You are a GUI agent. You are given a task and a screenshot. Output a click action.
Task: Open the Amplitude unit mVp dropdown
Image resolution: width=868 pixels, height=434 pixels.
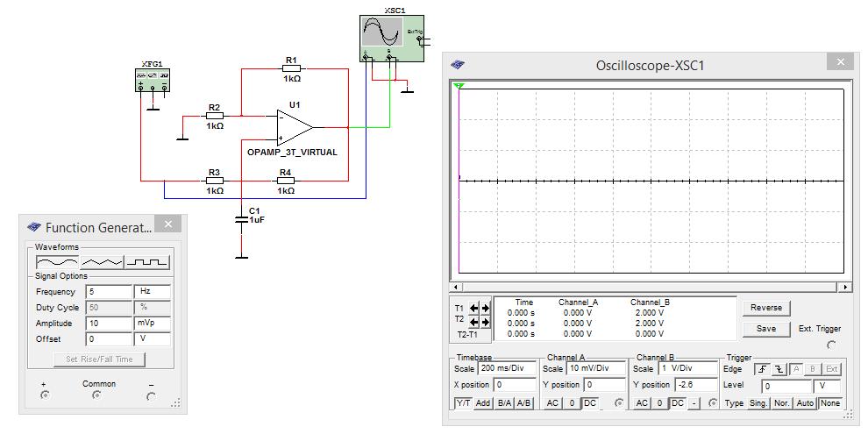tap(152, 324)
